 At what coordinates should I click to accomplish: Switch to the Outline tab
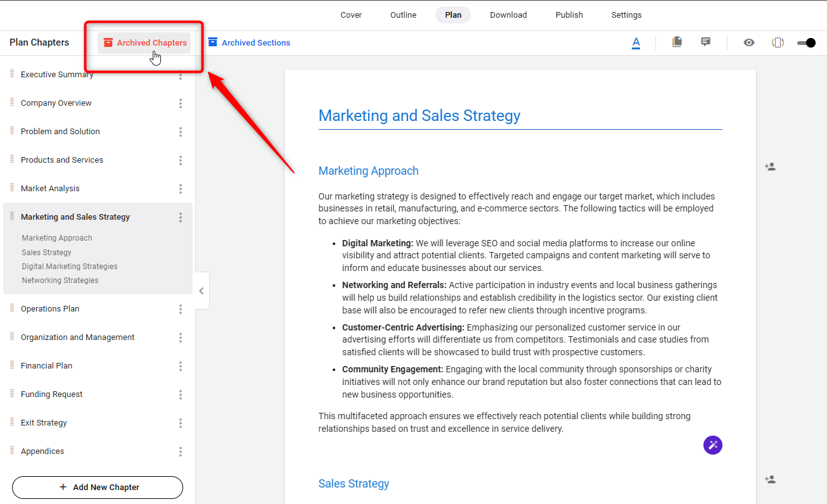click(403, 15)
